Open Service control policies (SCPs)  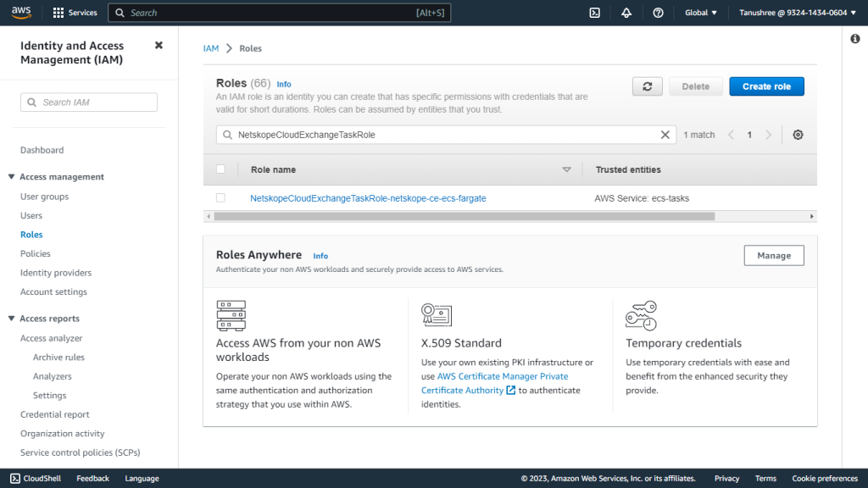(x=81, y=452)
